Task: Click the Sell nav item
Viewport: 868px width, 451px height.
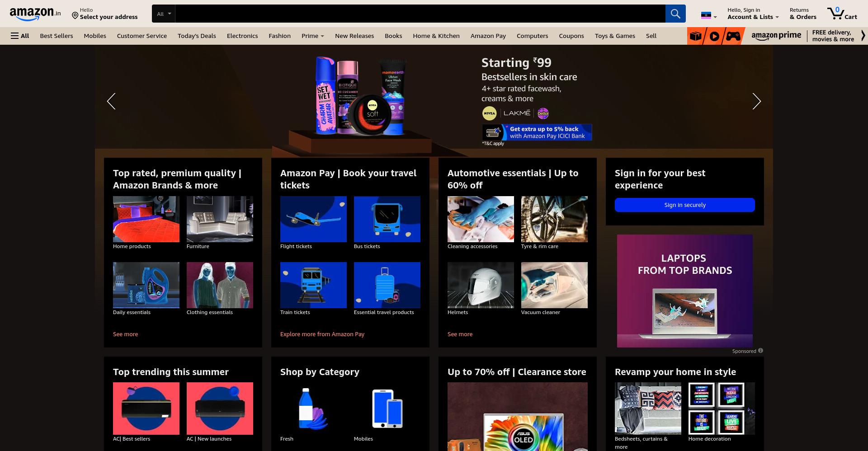Action: 651,36
